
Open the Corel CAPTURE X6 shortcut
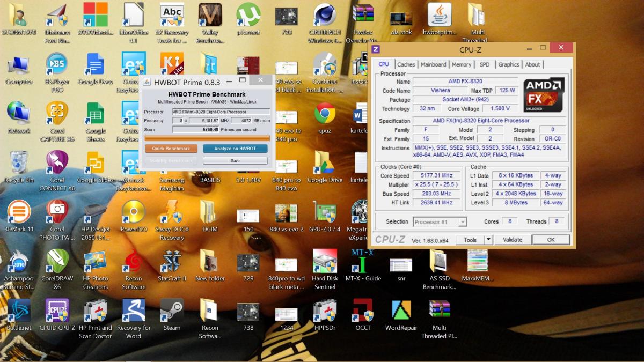[x=57, y=122]
